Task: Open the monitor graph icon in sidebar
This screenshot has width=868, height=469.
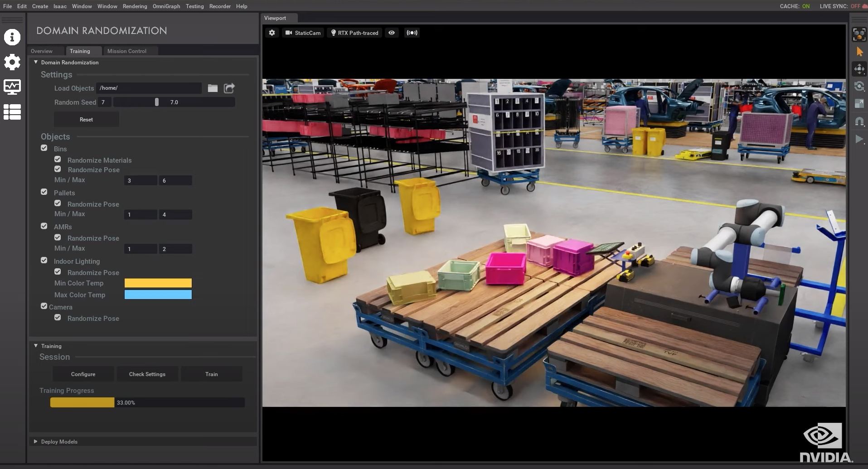Action: [x=12, y=87]
